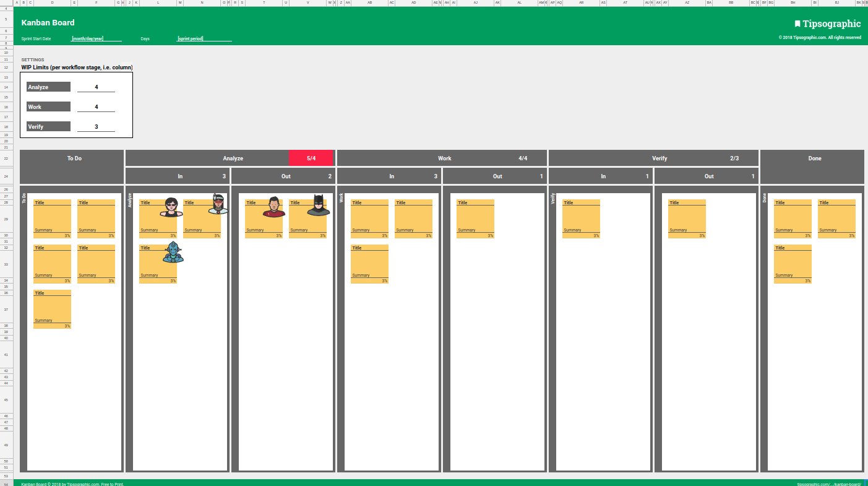Click the [month/day/year] Sprint Start Date field
The width and height of the screenshot is (868, 486).
pyautogui.click(x=87, y=38)
